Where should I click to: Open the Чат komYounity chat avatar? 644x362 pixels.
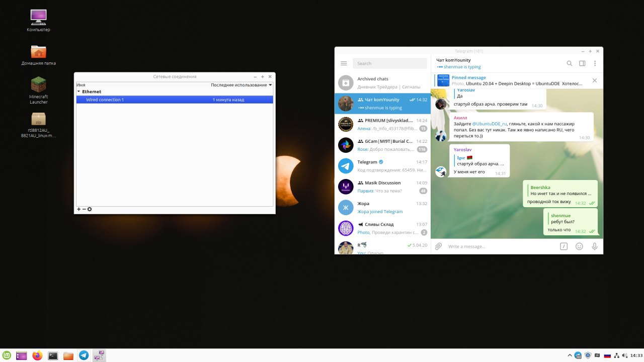point(346,103)
